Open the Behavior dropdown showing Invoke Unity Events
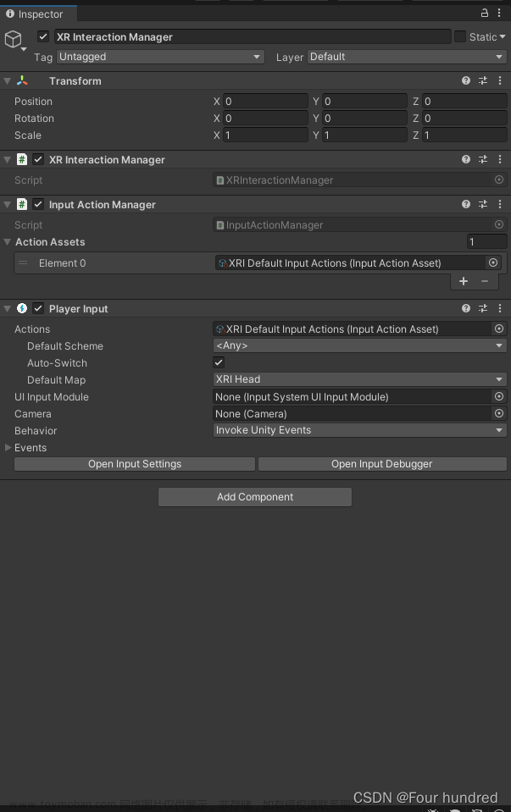Viewport: 511px width, 812px height. click(x=358, y=430)
